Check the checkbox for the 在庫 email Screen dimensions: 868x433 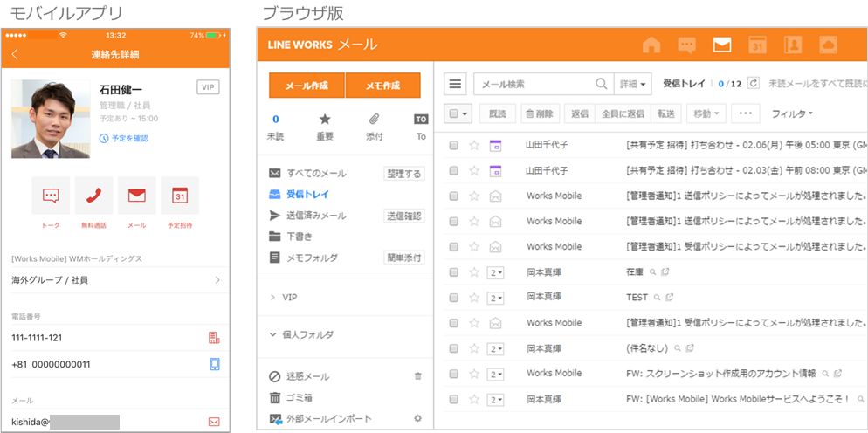[453, 272]
